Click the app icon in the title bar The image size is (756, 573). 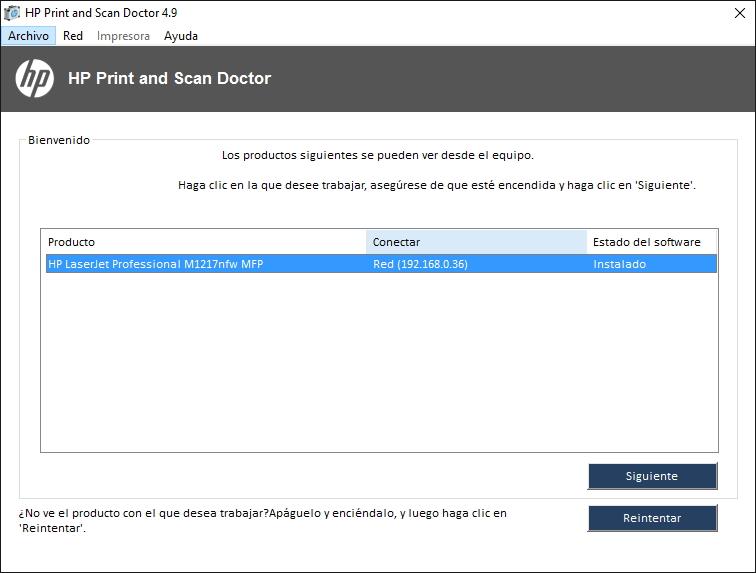pyautogui.click(x=12, y=13)
